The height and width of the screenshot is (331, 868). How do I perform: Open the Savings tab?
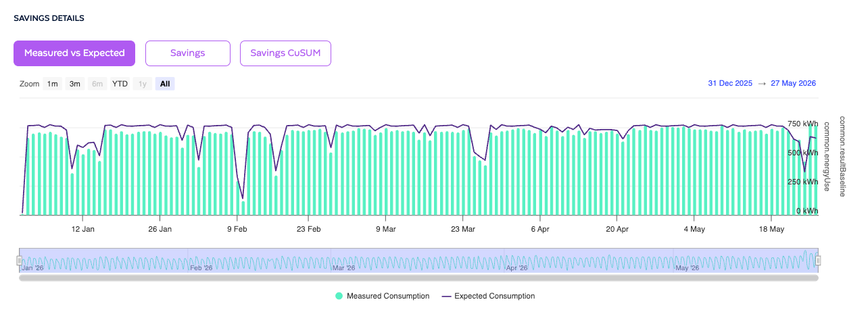[x=188, y=53]
